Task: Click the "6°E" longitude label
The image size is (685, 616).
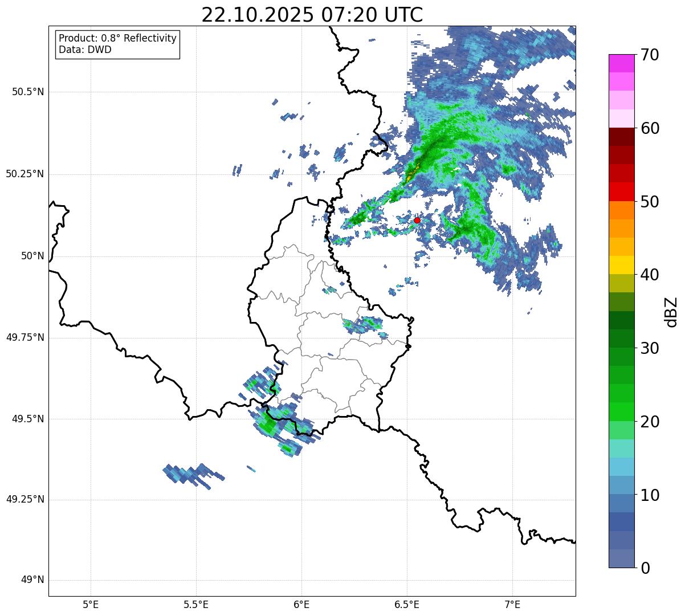Action: [301, 605]
